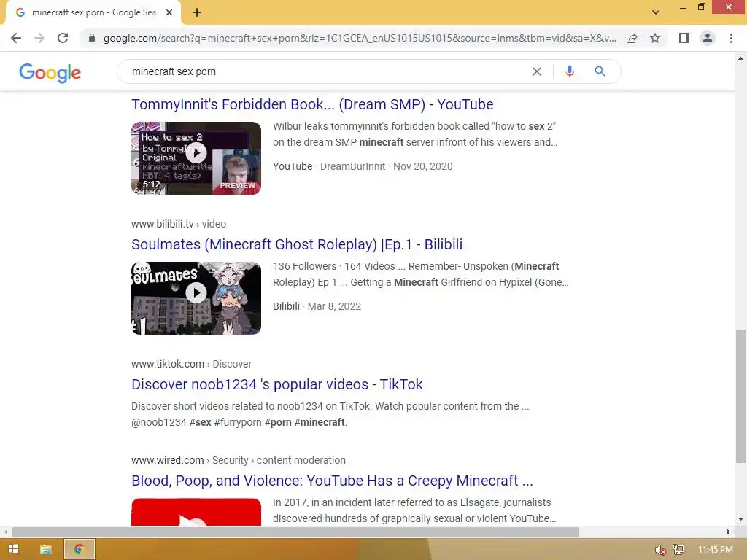Clear the search query with the X
The width and height of the screenshot is (747, 560).
coord(537,71)
